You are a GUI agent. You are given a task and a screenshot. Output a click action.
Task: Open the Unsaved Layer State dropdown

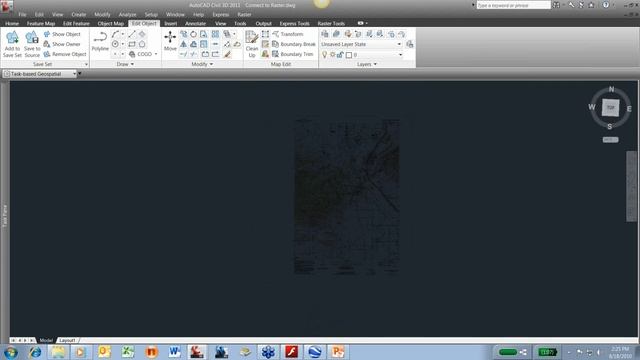[x=362, y=44]
